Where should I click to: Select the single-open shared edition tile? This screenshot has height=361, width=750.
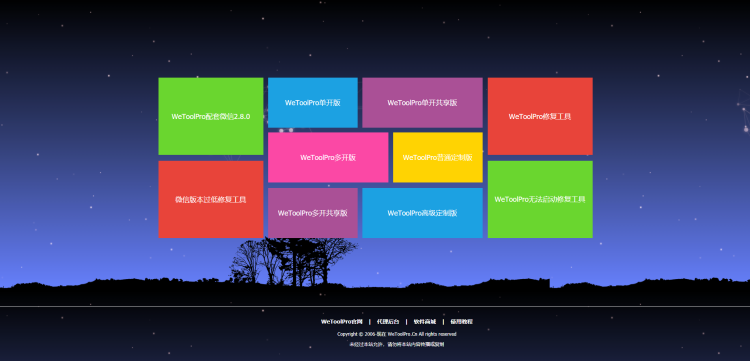(422, 103)
